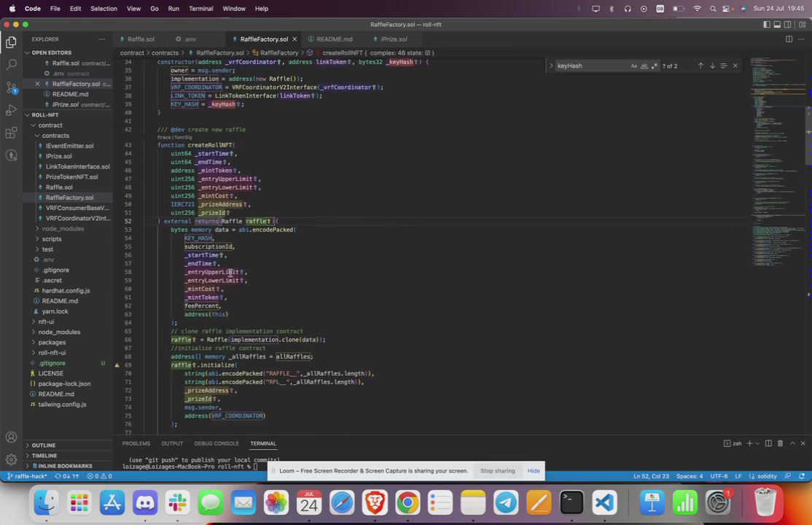
Task: Open Google Chrome from the Dock
Action: (x=407, y=502)
